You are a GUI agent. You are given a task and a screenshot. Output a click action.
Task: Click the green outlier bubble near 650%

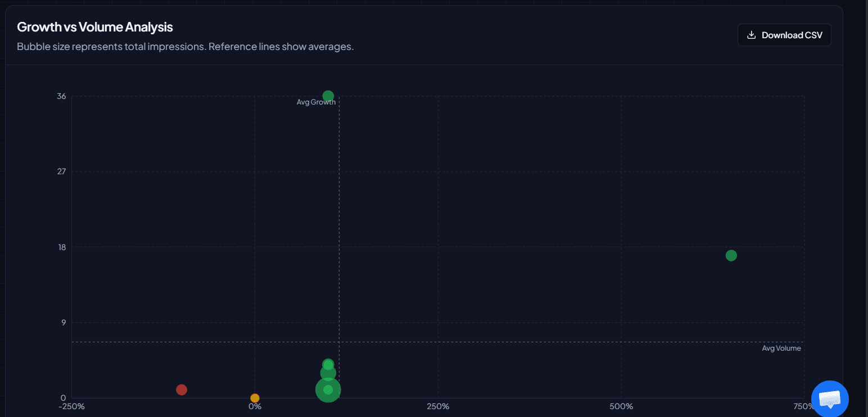click(x=731, y=255)
